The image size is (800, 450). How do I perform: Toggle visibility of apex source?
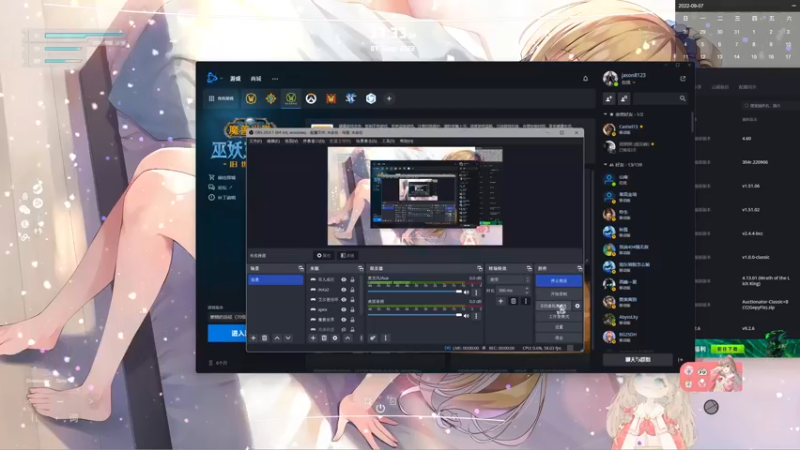click(343, 309)
